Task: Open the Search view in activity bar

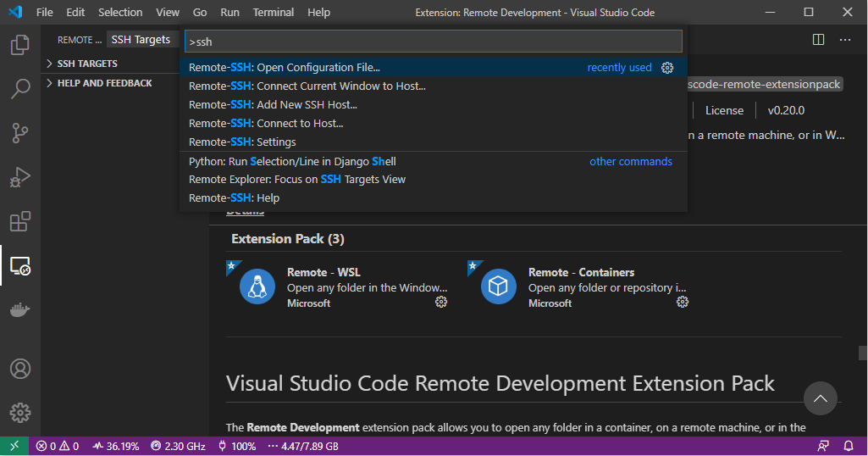Action: (x=20, y=89)
